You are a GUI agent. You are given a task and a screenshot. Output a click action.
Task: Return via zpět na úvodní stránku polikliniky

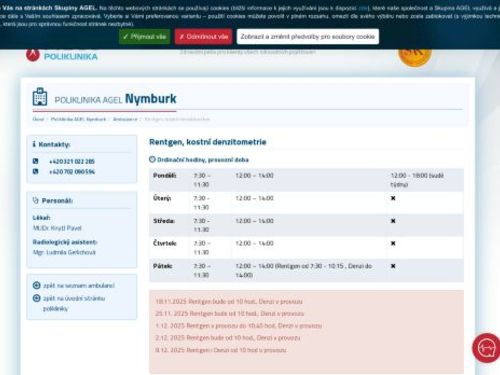pos(74,303)
